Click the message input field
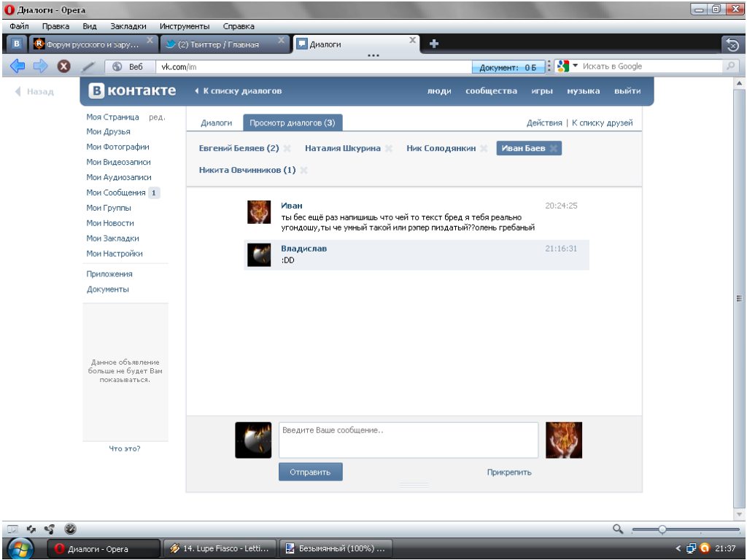This screenshot has width=747, height=560. pos(409,440)
